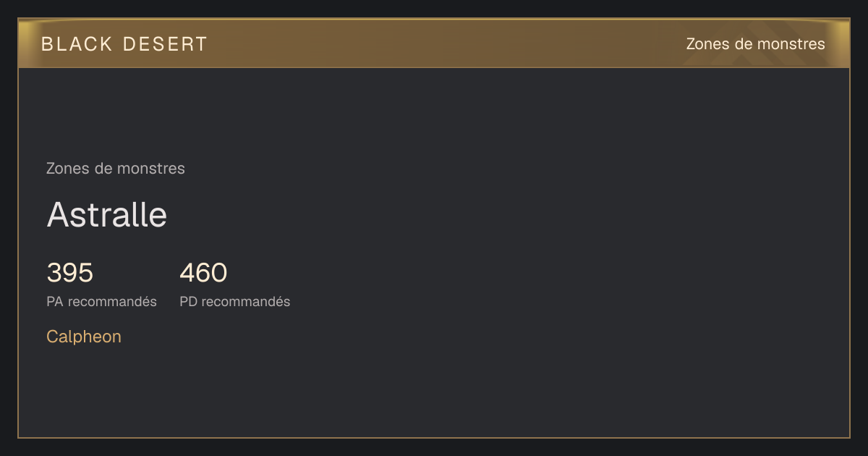Viewport: 868px width, 456px height.
Task: Click the glowing left edge of banner
Action: click(x=27, y=43)
